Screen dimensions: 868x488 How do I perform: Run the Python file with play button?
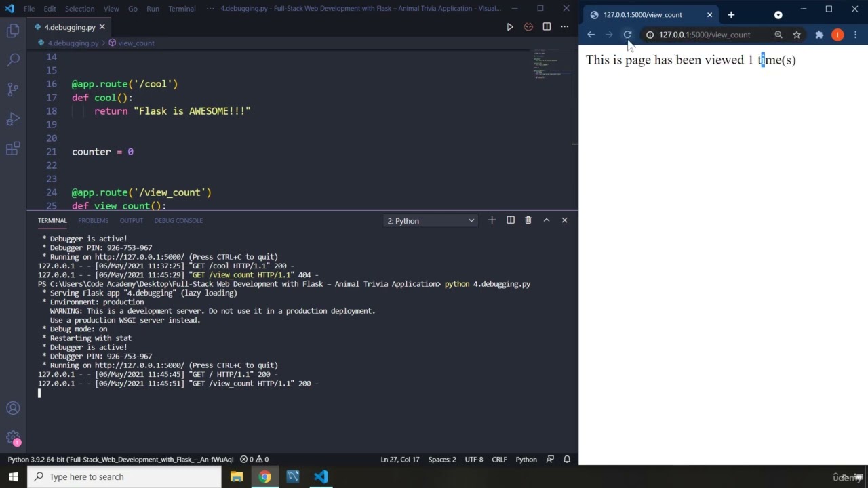510,27
